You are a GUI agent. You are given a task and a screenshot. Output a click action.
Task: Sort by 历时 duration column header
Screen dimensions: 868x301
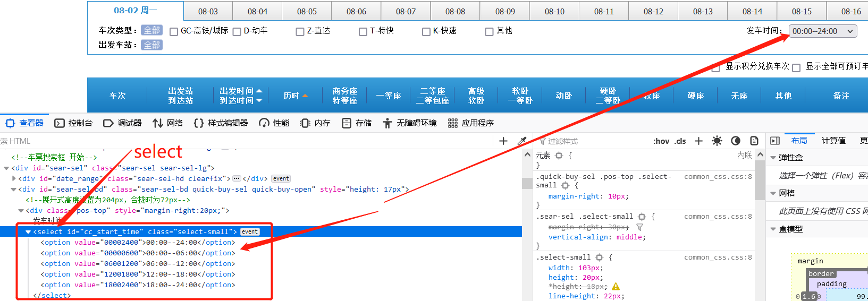[x=296, y=96]
